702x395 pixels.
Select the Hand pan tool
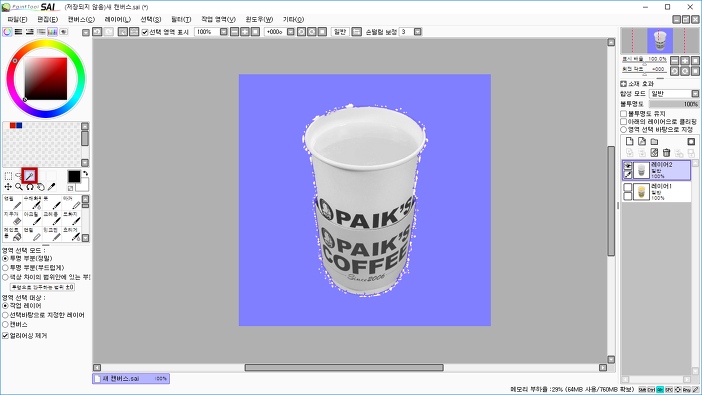pos(40,187)
